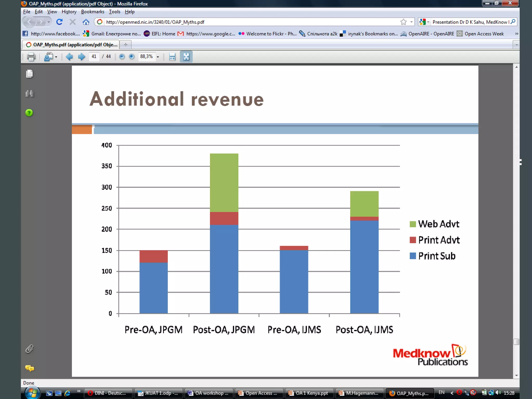
Task: Open the Tools menu
Action: (114, 12)
